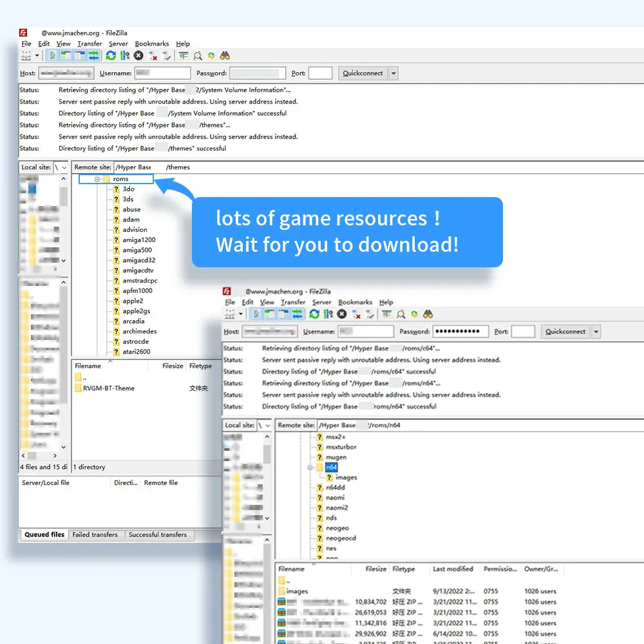The image size is (644, 644).
Task: Open the Quickconnect history dropdown
Action: click(x=393, y=73)
